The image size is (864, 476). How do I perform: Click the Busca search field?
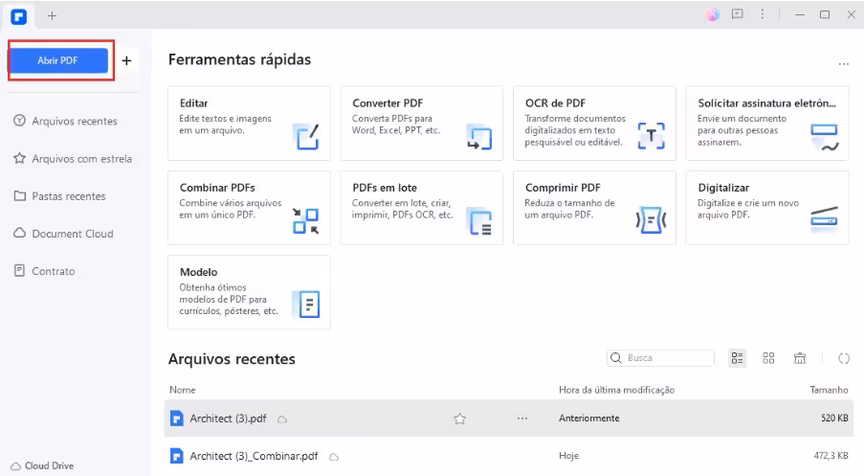[x=661, y=358]
